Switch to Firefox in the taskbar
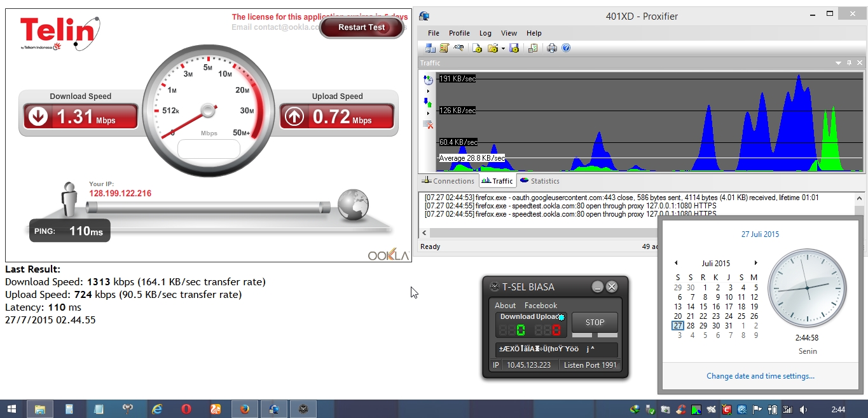 (x=245, y=409)
